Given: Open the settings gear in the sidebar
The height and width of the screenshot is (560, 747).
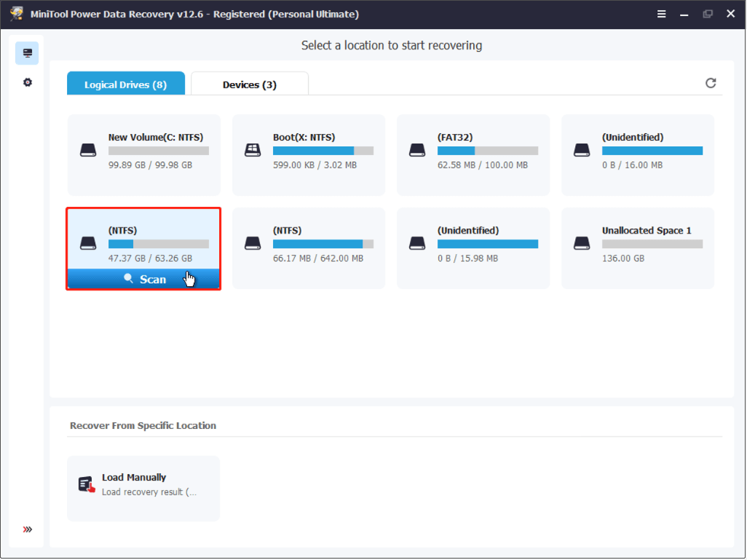Looking at the screenshot, I should 28,82.
